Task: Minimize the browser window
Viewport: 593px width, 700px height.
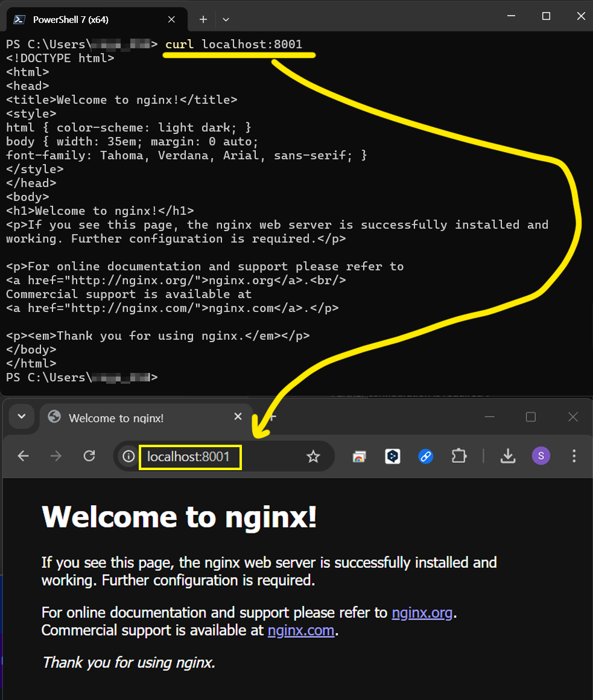Action: (489, 416)
